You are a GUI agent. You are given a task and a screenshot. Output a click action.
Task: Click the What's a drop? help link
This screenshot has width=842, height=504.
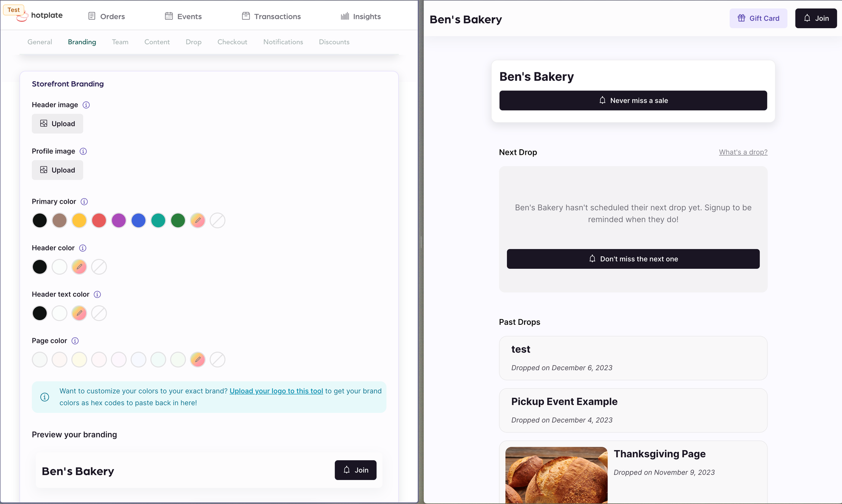(x=743, y=152)
